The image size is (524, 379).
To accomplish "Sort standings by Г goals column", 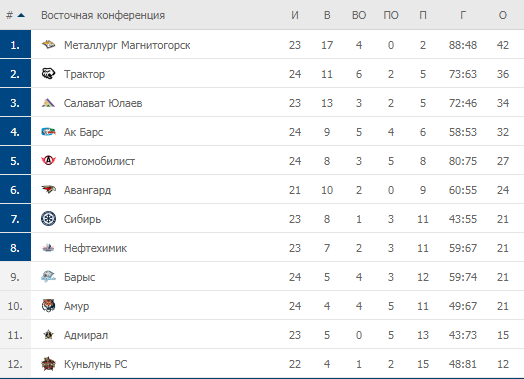I will point(463,15).
